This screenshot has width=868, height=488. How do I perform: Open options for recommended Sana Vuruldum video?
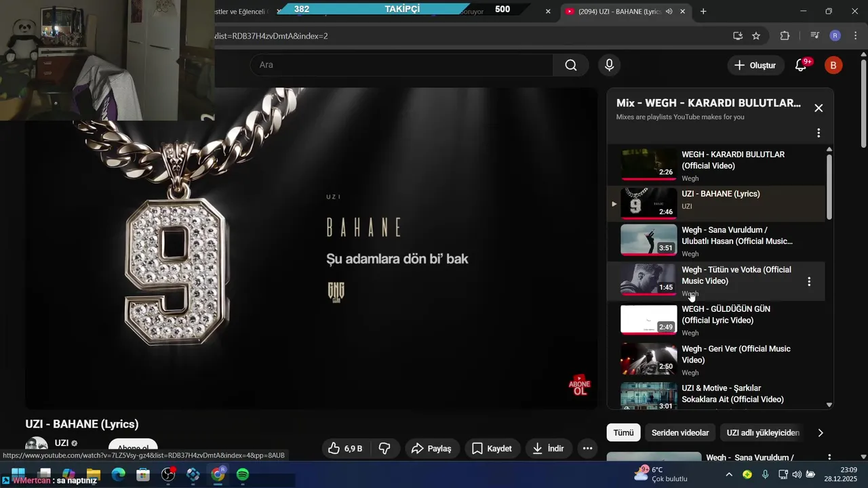829,458
